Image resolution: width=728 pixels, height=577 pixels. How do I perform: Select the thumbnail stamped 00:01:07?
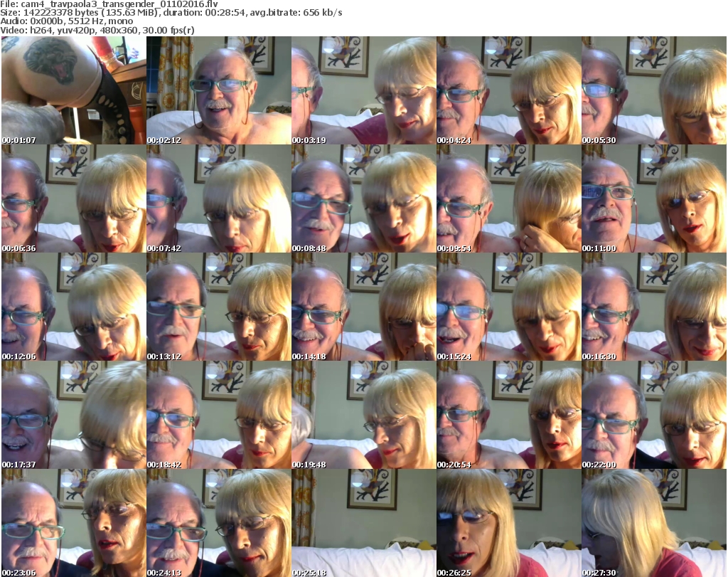pyautogui.click(x=74, y=90)
